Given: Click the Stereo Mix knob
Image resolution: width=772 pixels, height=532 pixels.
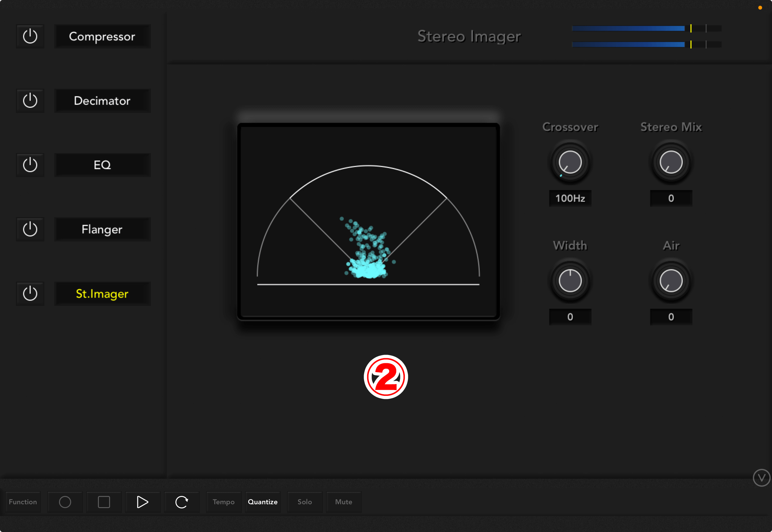Looking at the screenshot, I should click(x=671, y=162).
